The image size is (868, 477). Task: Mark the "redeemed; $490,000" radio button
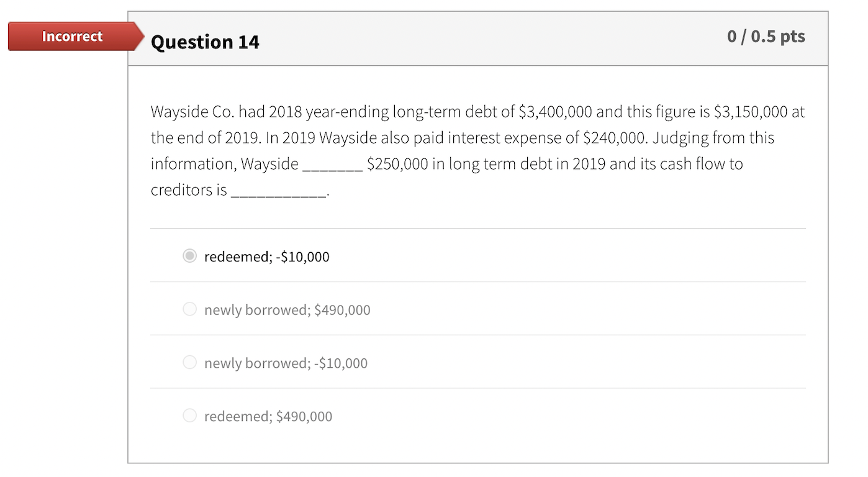pyautogui.click(x=190, y=416)
